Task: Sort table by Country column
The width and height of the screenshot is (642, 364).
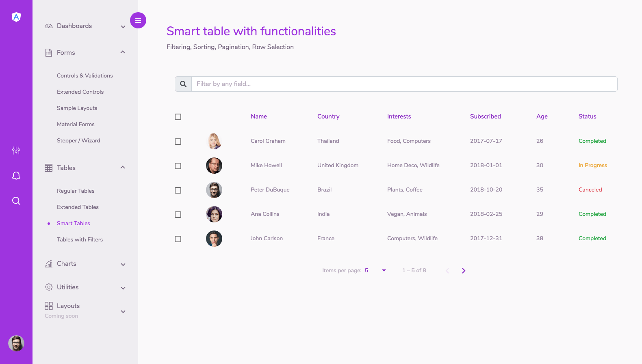Action: (x=328, y=116)
